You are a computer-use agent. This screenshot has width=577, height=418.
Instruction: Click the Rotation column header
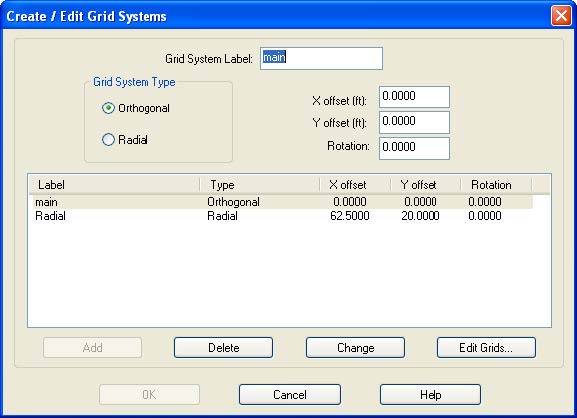coord(496,185)
